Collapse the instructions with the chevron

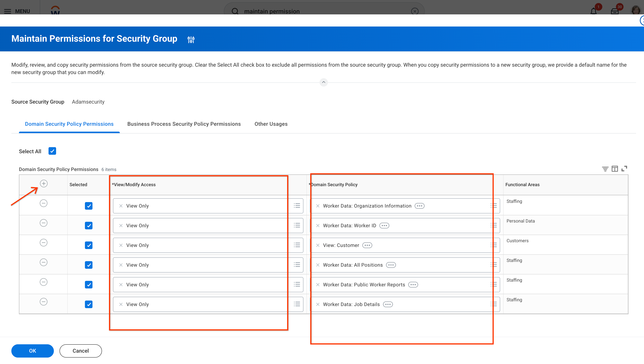[x=324, y=82]
